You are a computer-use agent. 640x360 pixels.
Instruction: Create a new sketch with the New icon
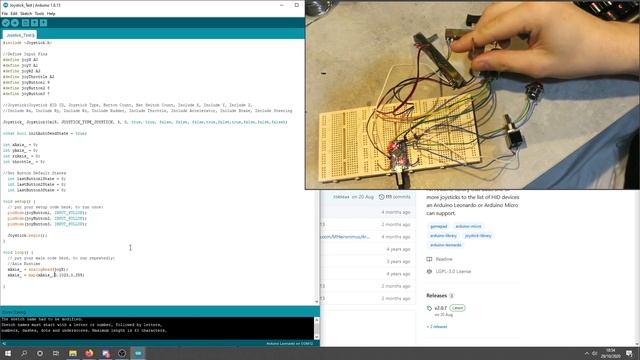point(25,23)
